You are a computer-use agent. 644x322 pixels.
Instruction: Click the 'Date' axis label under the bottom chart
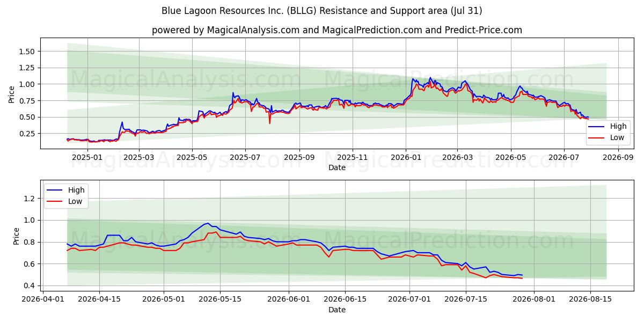(x=337, y=310)
